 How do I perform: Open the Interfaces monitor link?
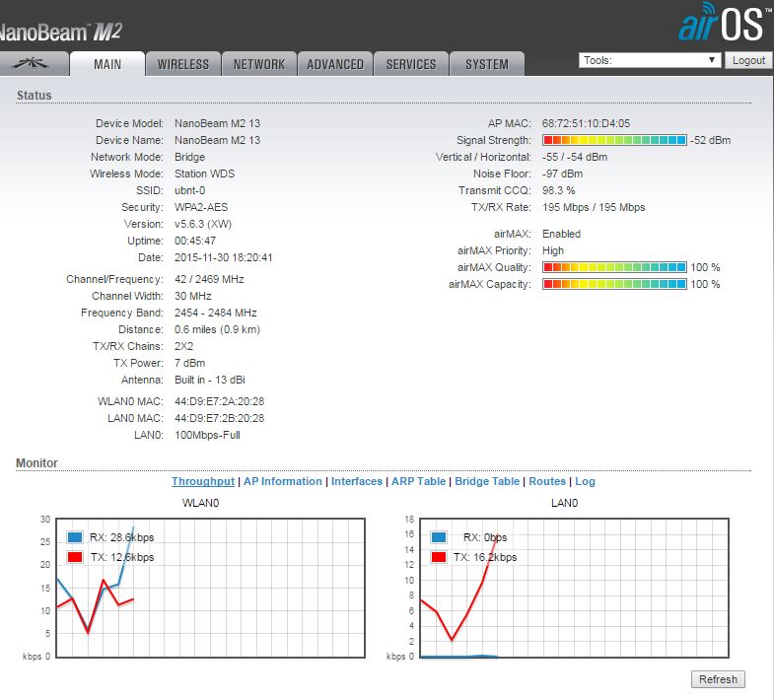(x=356, y=481)
